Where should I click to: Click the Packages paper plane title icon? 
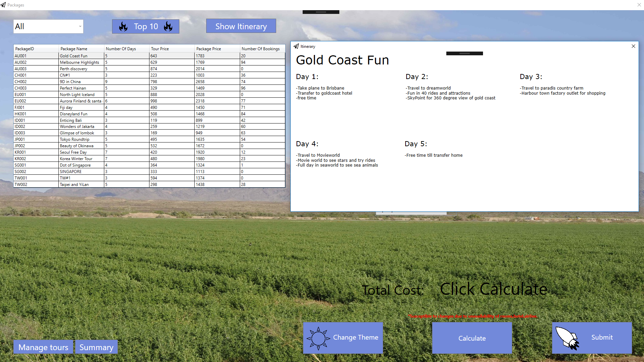coord(3,5)
